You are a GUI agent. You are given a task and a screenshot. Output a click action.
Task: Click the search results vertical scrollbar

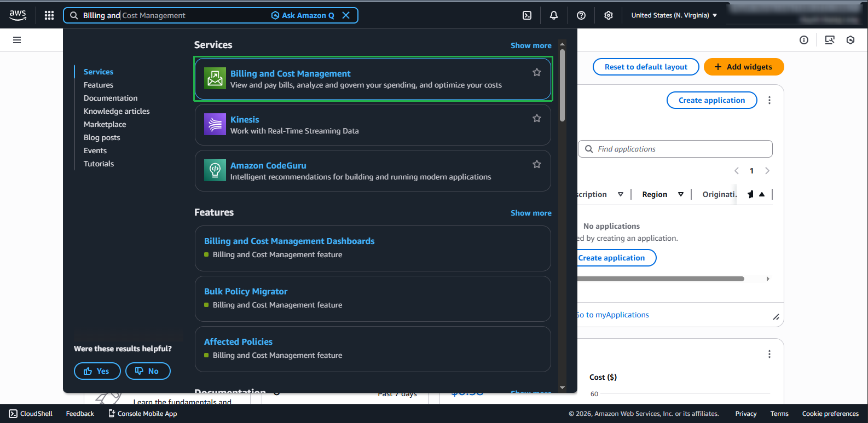coord(562,85)
